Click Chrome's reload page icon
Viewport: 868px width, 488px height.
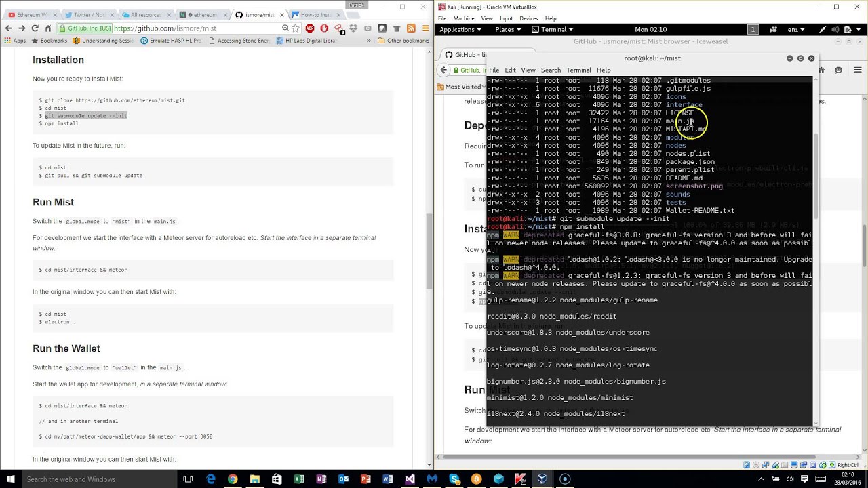click(x=35, y=28)
